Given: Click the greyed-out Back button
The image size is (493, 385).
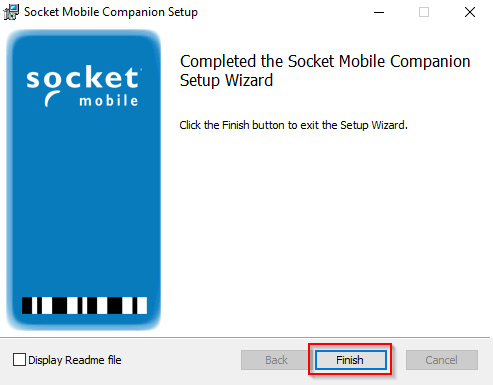Looking at the screenshot, I should [276, 360].
